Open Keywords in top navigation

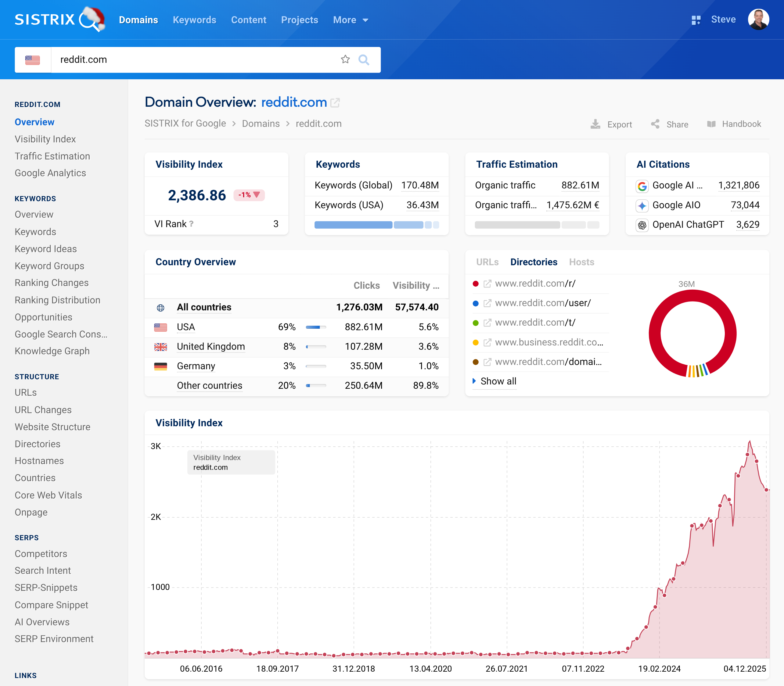coord(194,20)
